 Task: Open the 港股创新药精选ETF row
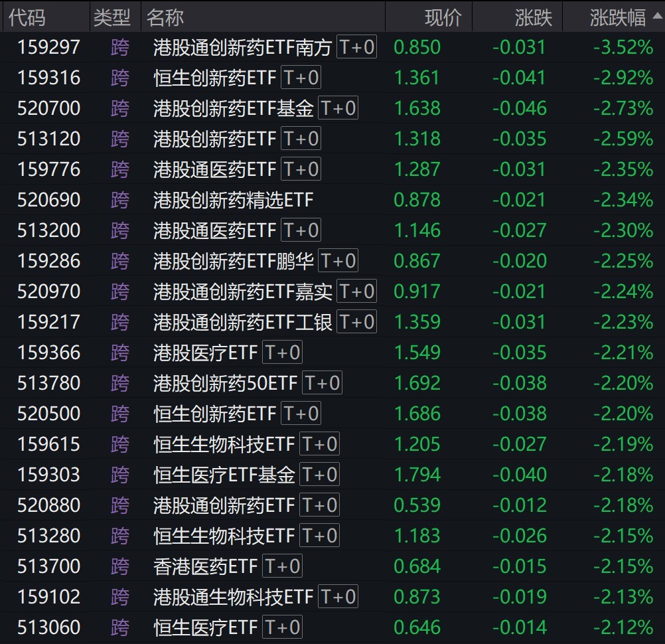point(233,200)
